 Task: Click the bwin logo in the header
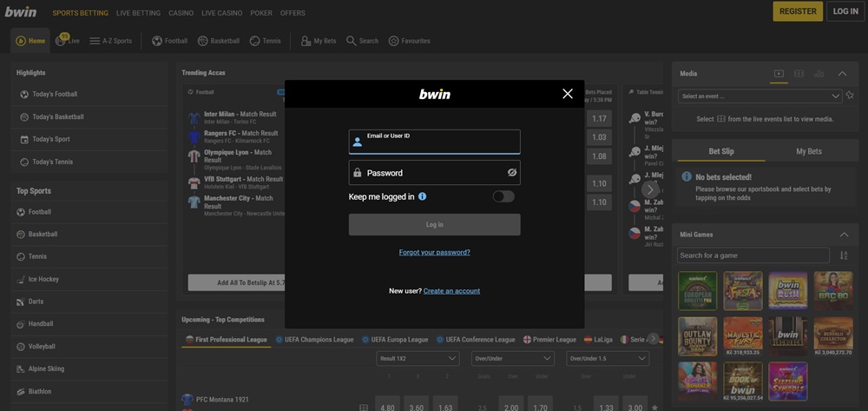click(x=21, y=11)
